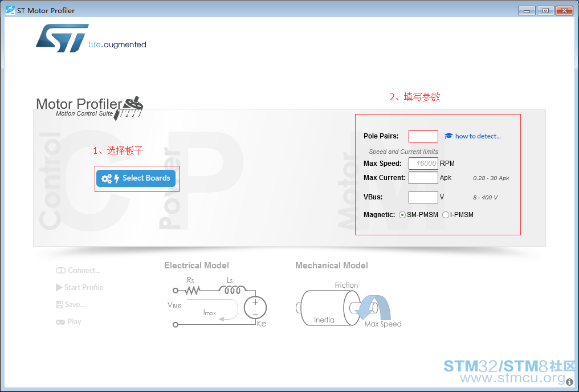Click the VBus voltage input field
This screenshot has height=392, width=579.
(x=423, y=197)
